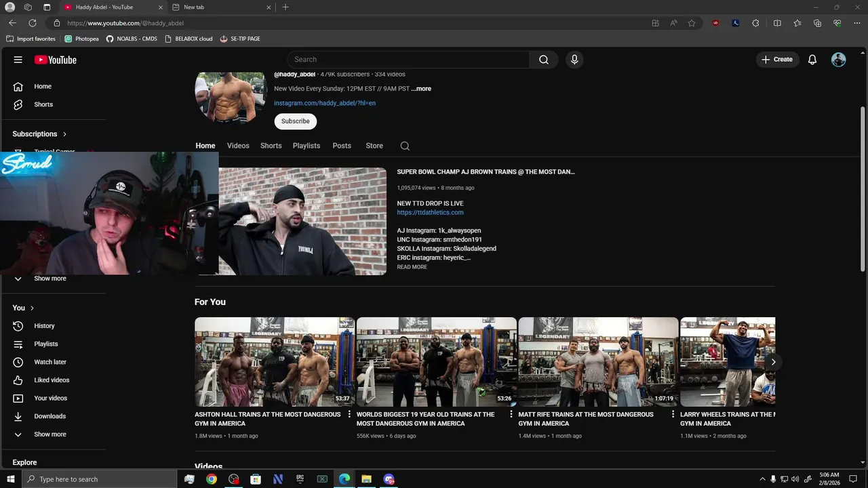Open the Worlds Biggest 19 Year Old thumbnail
Viewport: 868px width, 488px height.
(437, 362)
